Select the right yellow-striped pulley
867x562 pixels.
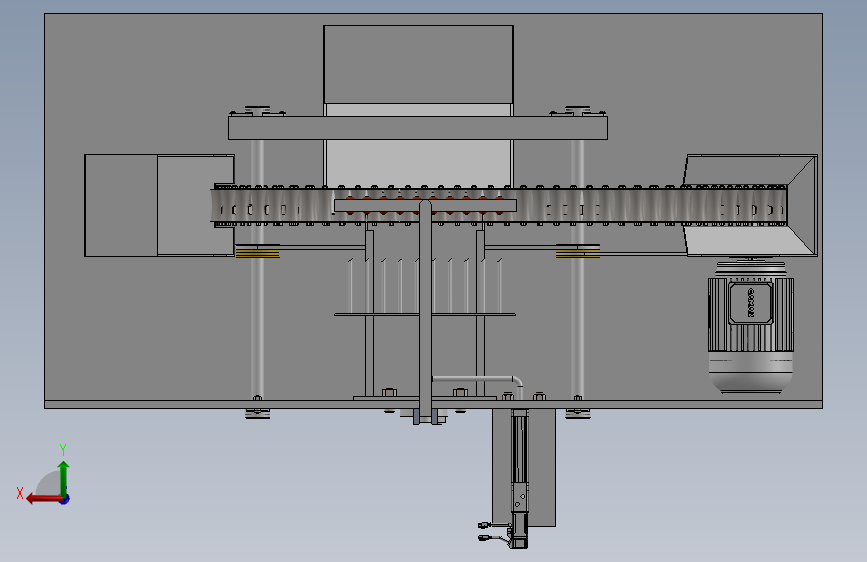click(578, 253)
